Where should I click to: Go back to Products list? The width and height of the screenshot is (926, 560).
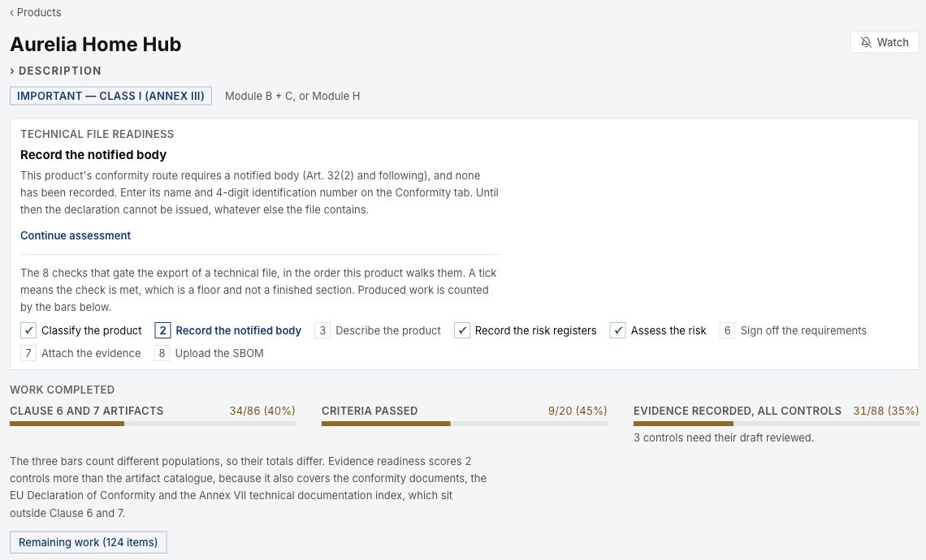[36, 12]
